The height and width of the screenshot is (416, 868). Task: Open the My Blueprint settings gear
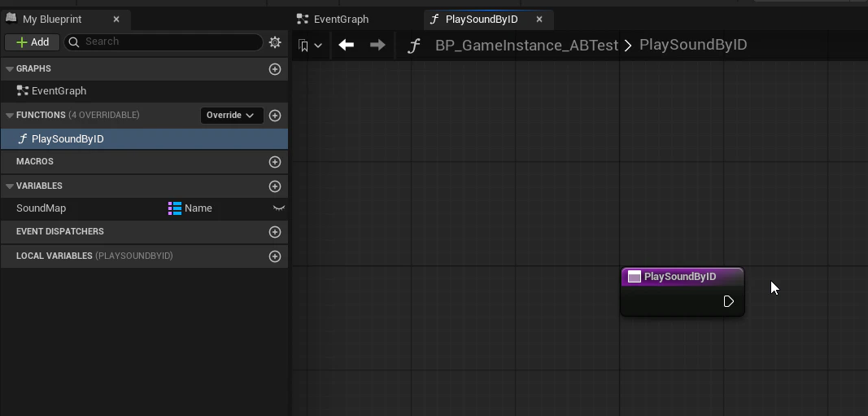tap(275, 42)
